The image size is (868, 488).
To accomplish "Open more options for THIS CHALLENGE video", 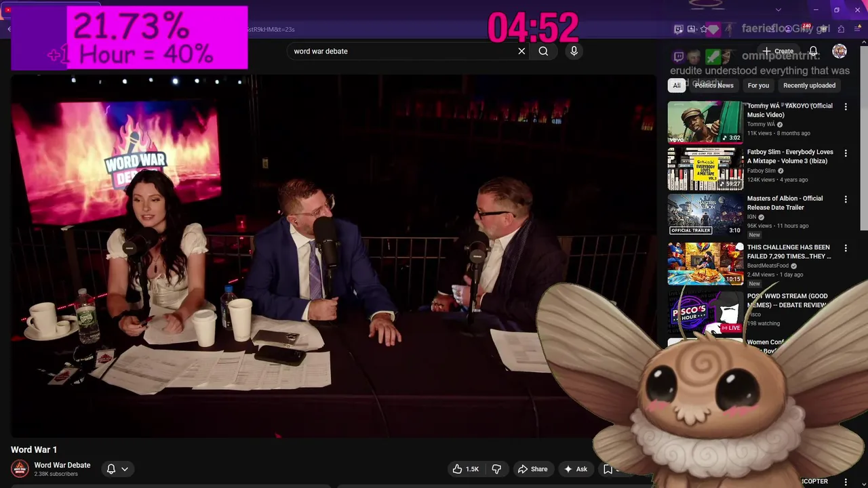I will pos(846,248).
